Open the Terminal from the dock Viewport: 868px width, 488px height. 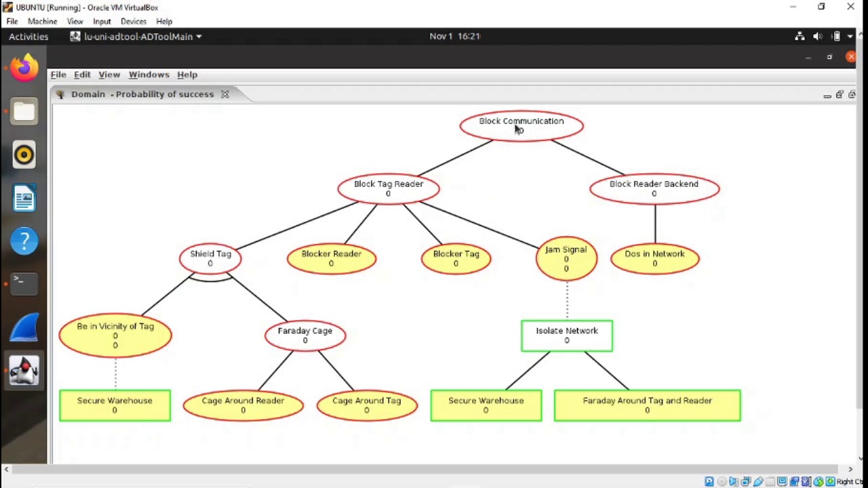(24, 285)
